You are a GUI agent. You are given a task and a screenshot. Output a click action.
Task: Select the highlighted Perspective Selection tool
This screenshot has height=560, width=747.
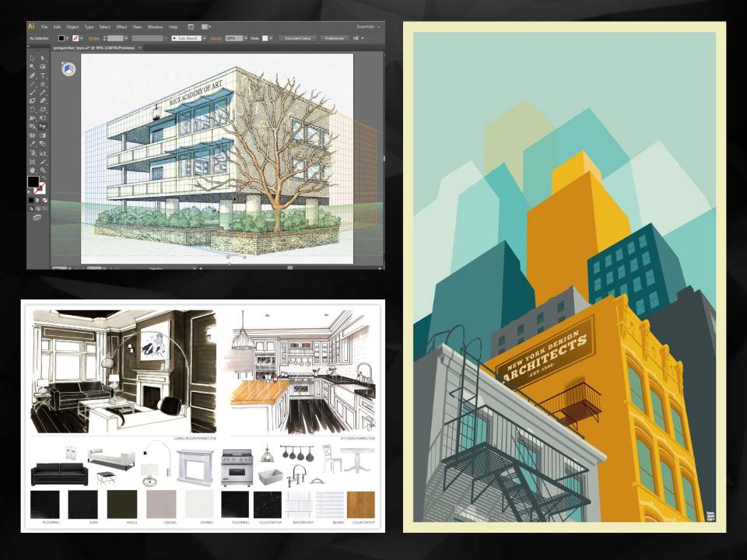click(43, 127)
